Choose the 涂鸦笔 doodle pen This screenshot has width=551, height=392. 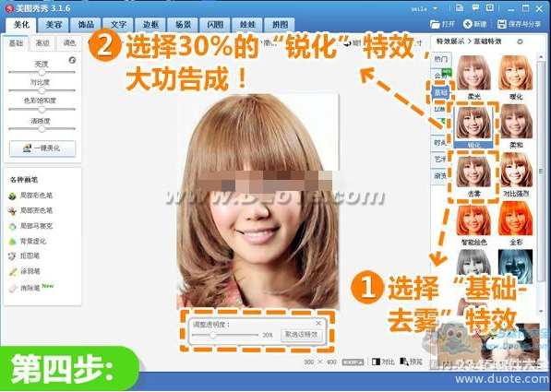pos(25,271)
